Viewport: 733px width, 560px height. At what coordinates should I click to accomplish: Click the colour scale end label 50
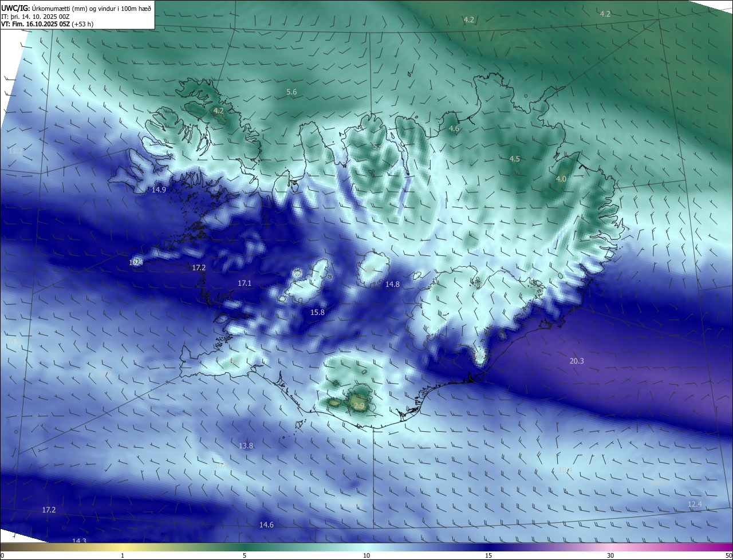tap(728, 555)
